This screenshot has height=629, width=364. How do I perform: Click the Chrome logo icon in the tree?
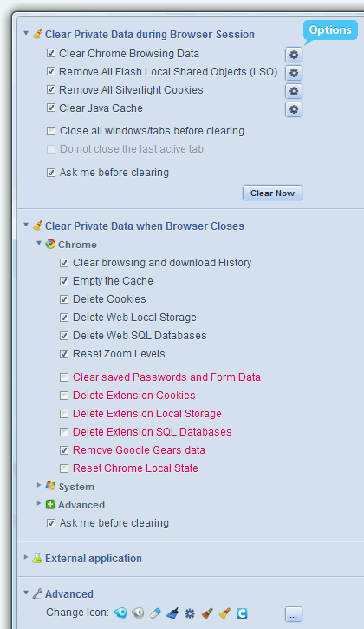pos(50,244)
